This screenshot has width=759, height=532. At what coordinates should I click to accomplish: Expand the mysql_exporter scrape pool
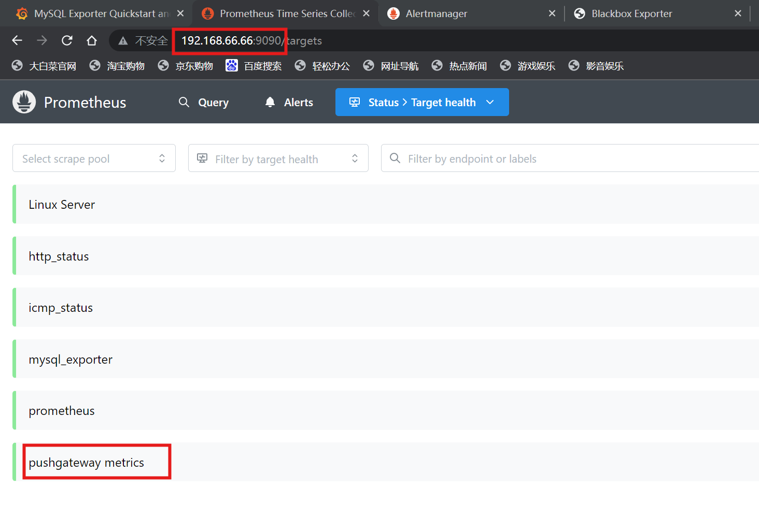click(386, 359)
